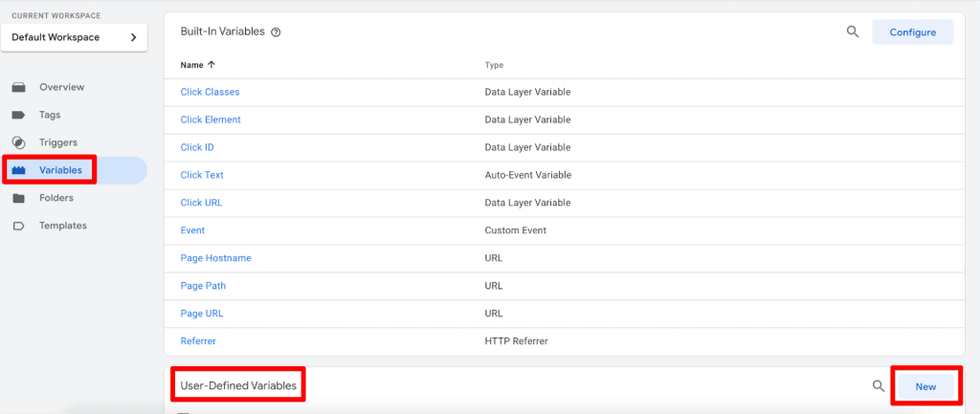Open Triggers in the sidebar
Screen dimensions: 980x414
pyautogui.click(x=58, y=143)
